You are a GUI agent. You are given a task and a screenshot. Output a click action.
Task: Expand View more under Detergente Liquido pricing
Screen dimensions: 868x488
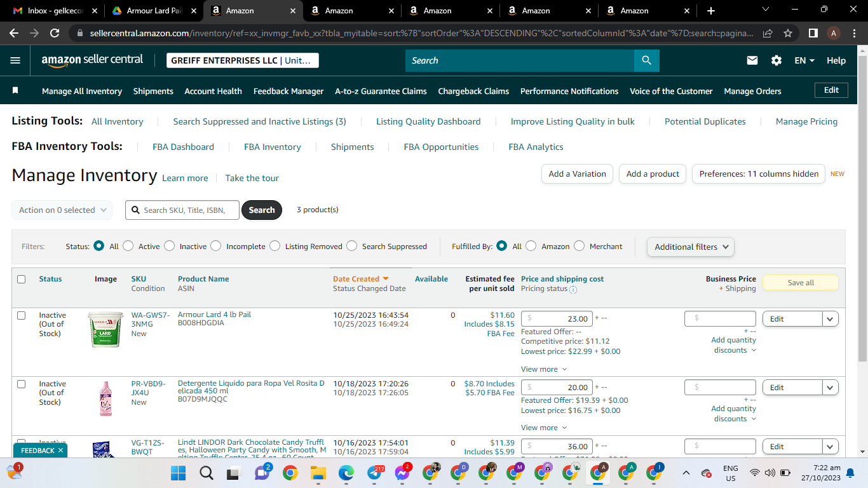[x=544, y=428]
